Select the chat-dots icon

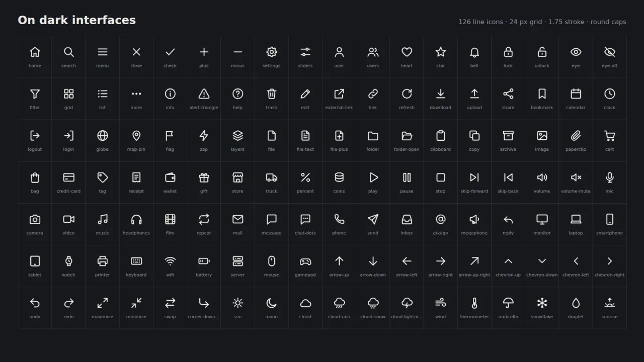[x=305, y=219]
